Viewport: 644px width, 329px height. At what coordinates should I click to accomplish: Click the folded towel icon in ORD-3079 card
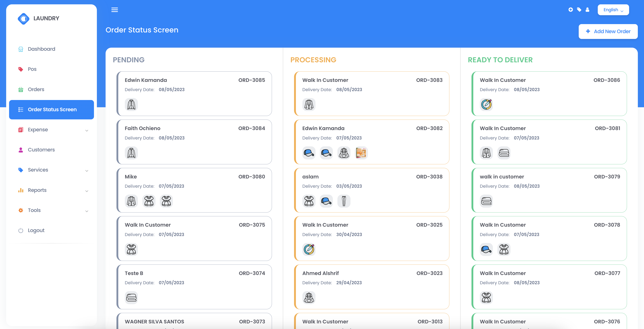486,201
